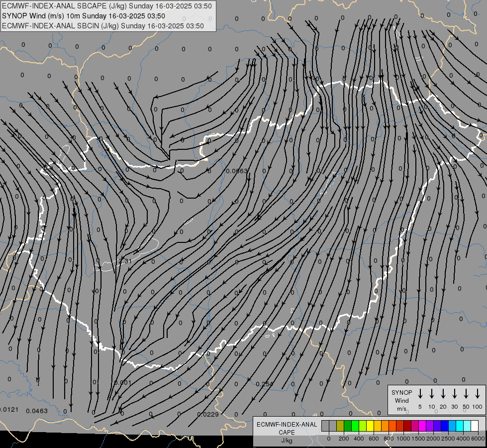
Task: Click the 10 m/s wind arrow symbol
Action: [x=431, y=394]
